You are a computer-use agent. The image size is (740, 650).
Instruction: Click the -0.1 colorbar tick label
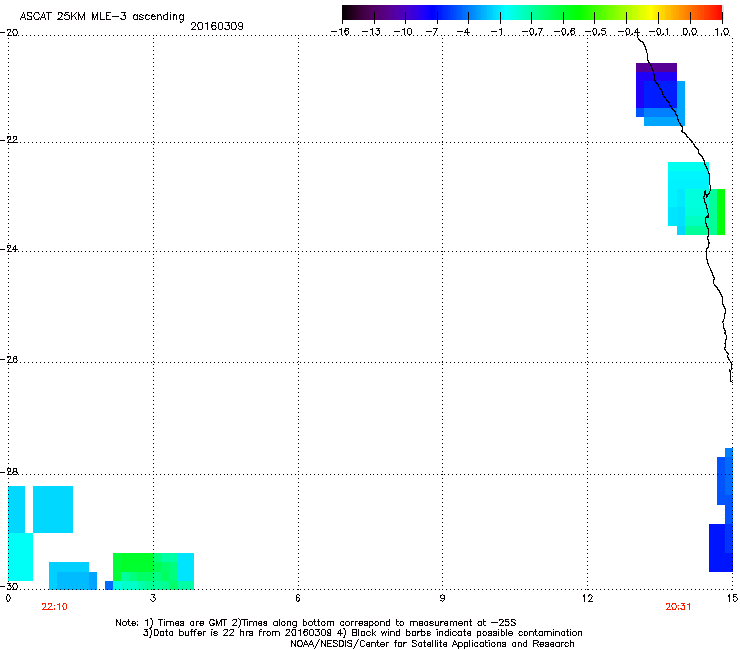pos(659,32)
